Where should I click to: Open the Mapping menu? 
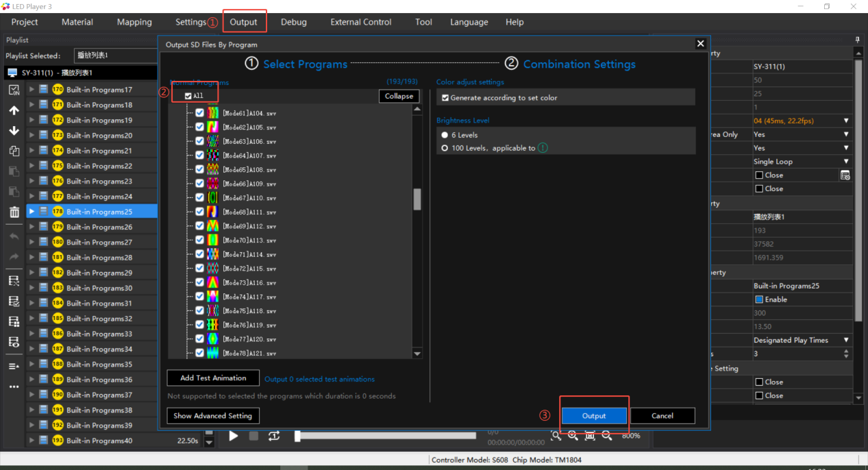(134, 22)
